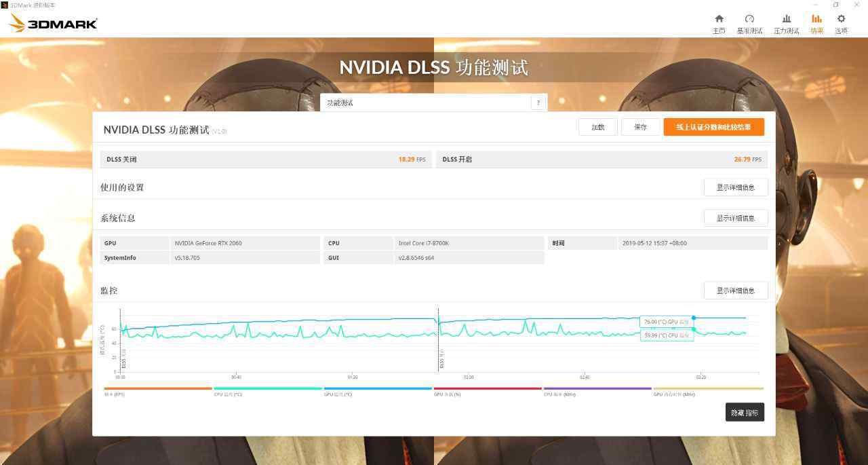The image size is (868, 465).
Task: Toggle orange 帧率 (FPS) legend metric
Action: tap(158, 392)
